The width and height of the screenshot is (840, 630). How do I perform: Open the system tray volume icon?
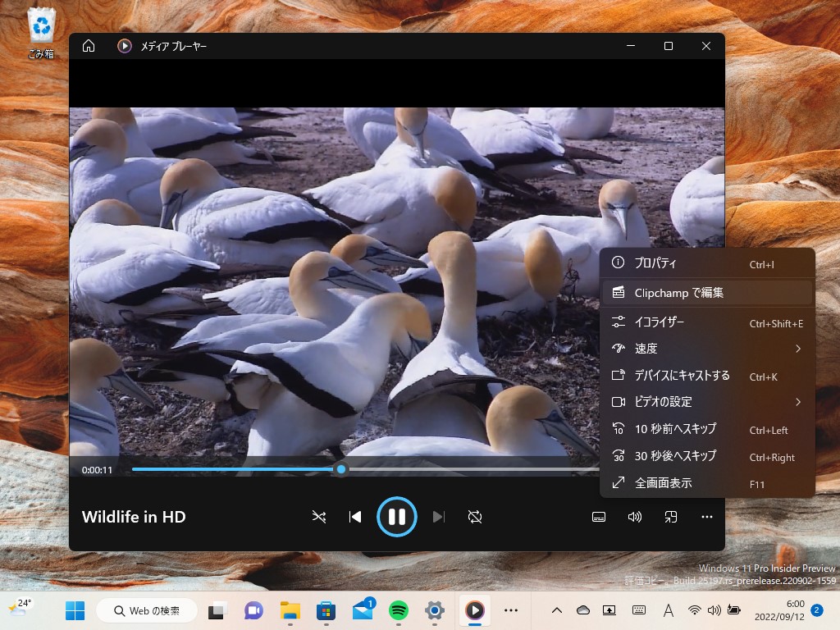pyautogui.click(x=714, y=610)
